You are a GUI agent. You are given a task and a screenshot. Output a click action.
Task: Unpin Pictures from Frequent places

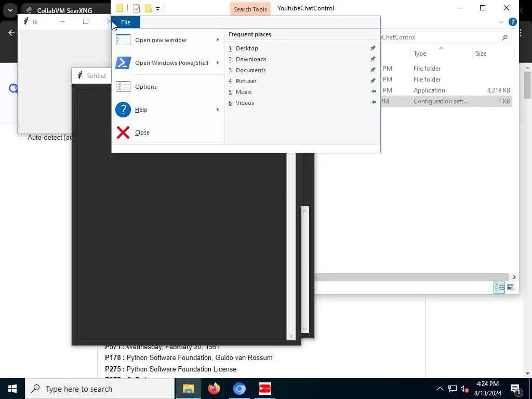(x=373, y=81)
